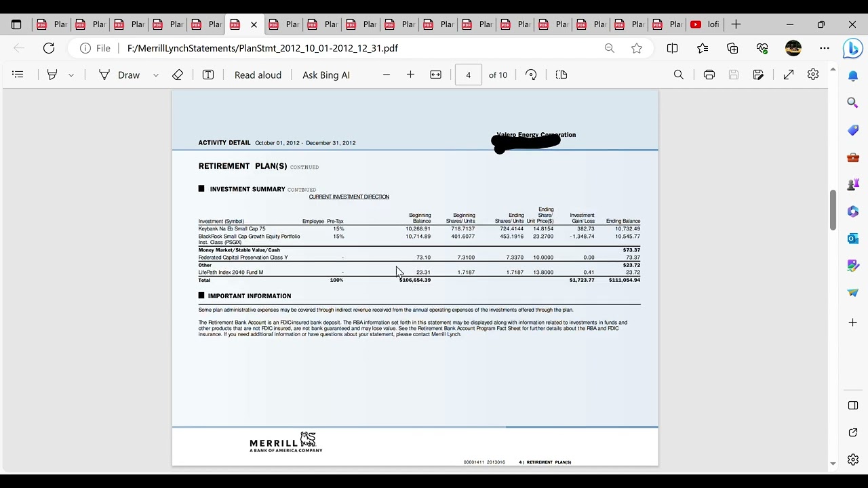Open sidebar Games chess icon
Screen dimensions: 868x488
pyautogui.click(x=853, y=184)
